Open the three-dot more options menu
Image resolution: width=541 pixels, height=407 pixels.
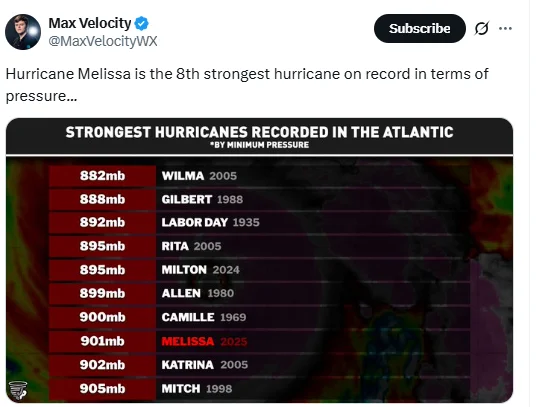tap(505, 28)
